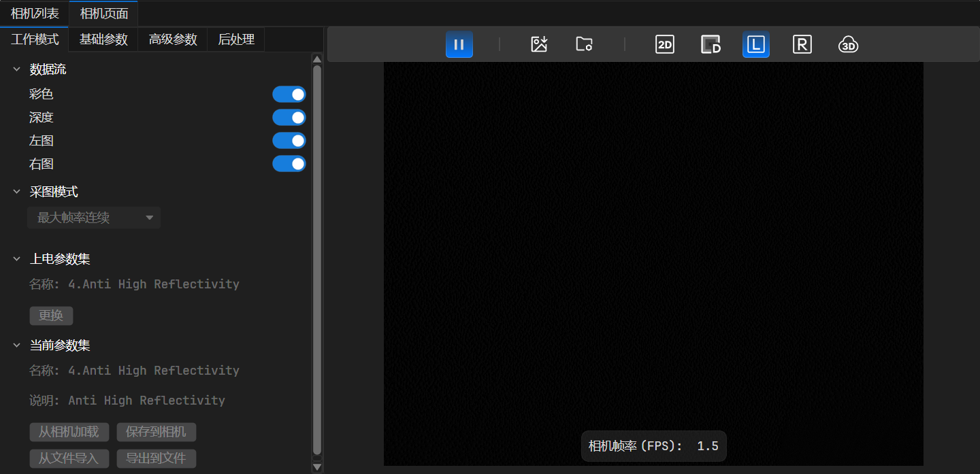
Task: Open the 最大帧率连续 capture mode dropdown
Action: pyautogui.click(x=94, y=218)
